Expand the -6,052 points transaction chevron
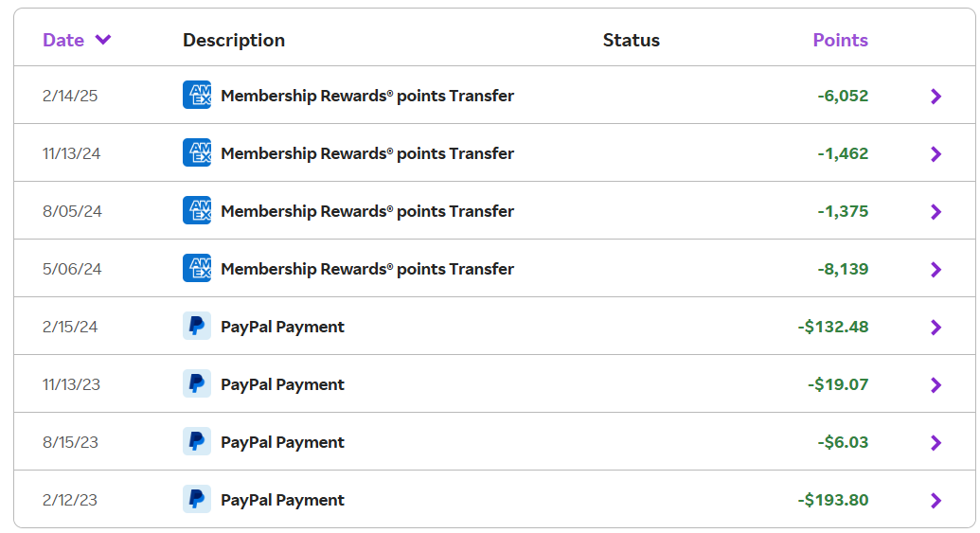Viewport: 980px width, 533px height. [x=935, y=96]
